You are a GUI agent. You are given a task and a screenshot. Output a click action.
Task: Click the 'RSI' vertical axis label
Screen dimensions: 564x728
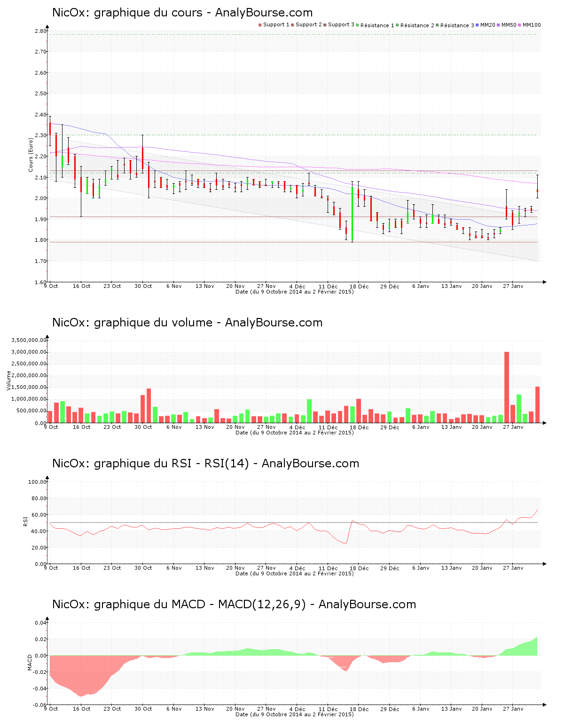pos(25,521)
